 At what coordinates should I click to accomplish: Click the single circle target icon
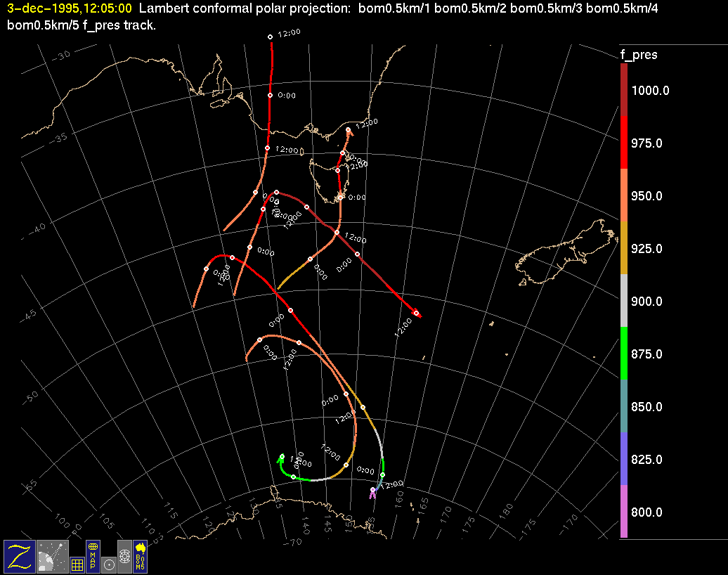(108, 564)
